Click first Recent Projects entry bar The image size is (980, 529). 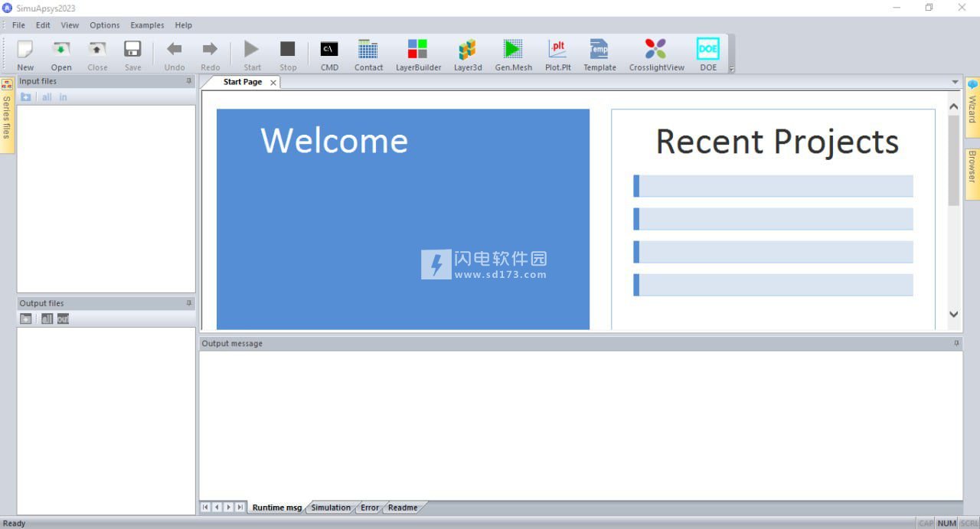pos(773,186)
